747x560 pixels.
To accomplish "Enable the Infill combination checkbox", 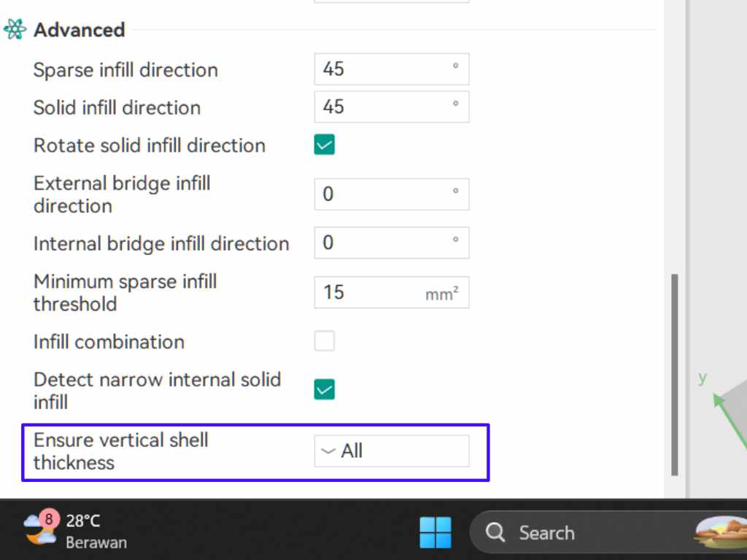I will (325, 341).
